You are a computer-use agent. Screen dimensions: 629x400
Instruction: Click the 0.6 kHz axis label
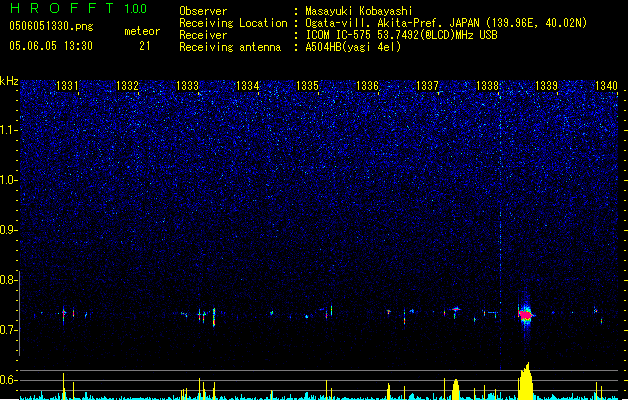point(9,380)
